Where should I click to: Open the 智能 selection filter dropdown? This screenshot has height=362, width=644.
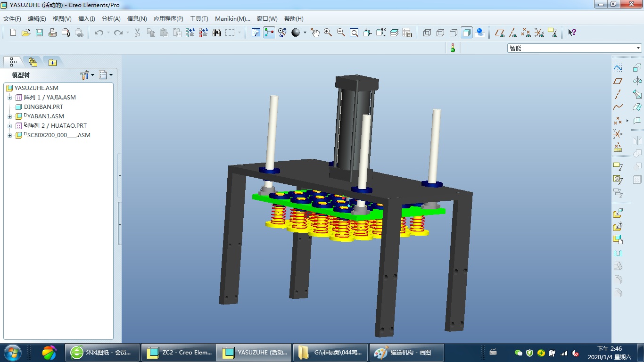point(639,48)
